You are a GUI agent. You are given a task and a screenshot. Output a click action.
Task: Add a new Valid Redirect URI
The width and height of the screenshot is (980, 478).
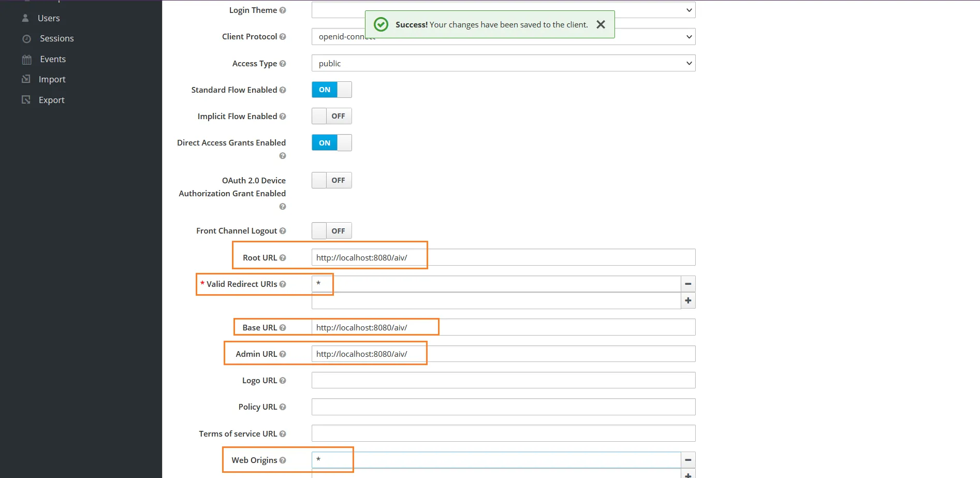(x=688, y=300)
